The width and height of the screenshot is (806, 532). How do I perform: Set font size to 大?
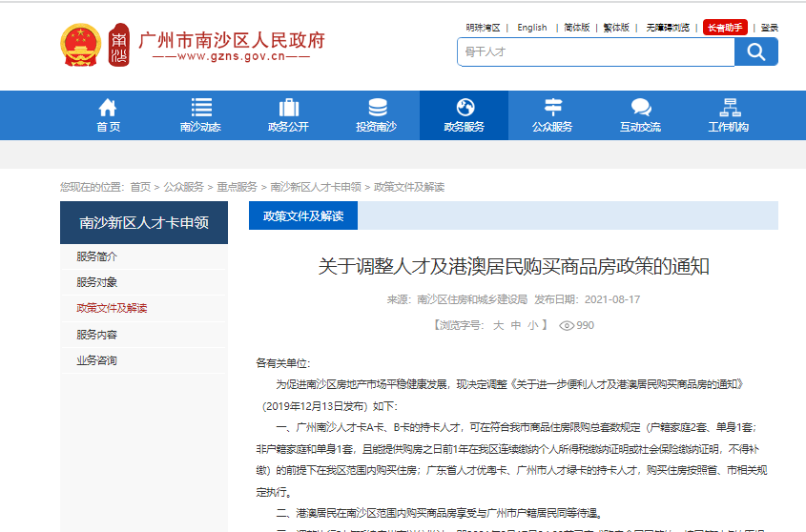click(x=498, y=325)
